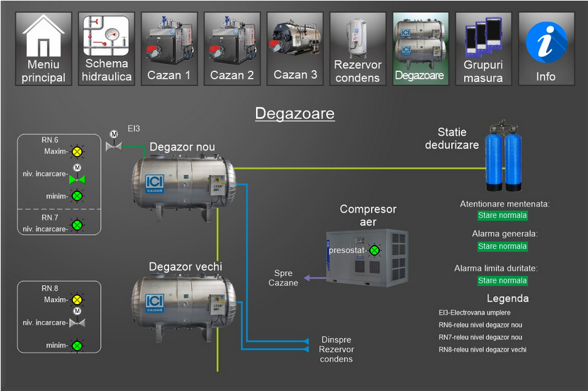Open the Grupuri masura page

tap(483, 48)
